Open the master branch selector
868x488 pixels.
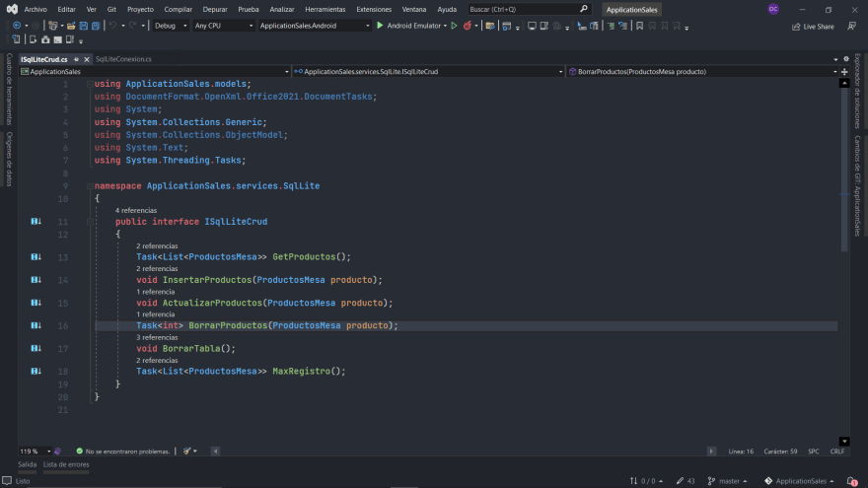point(727,481)
